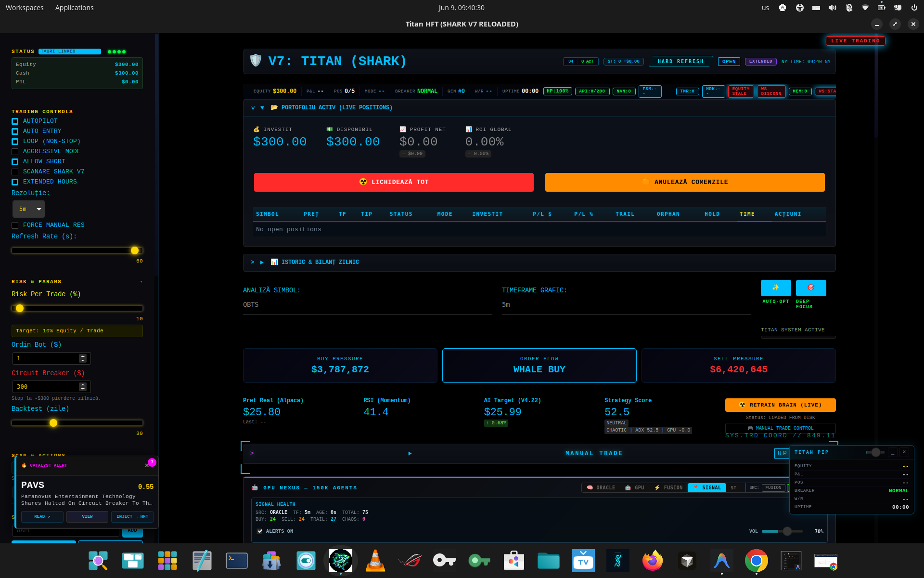Viewport: 924px width, 578px height.
Task: Switch to the ORACLE source tab
Action: pyautogui.click(x=601, y=488)
